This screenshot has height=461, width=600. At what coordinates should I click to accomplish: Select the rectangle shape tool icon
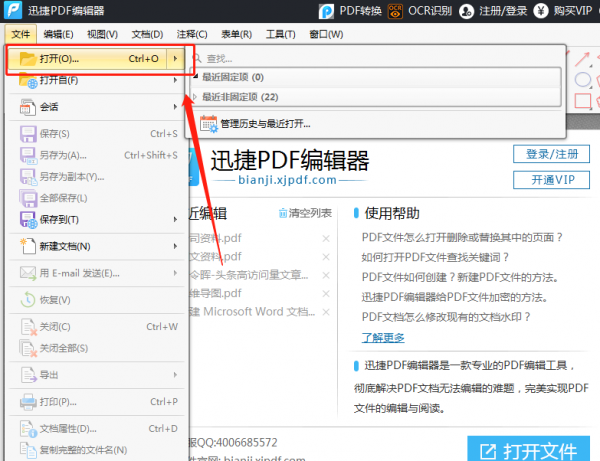tap(582, 101)
